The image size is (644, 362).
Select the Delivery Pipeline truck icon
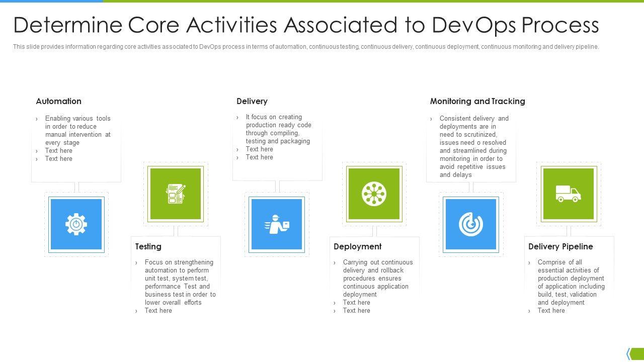[568, 194]
